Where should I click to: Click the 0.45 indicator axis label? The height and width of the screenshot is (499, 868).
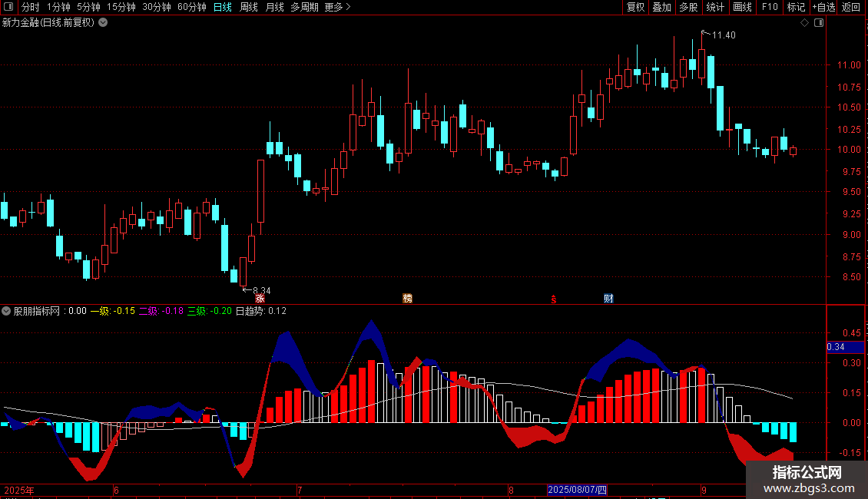(x=852, y=333)
